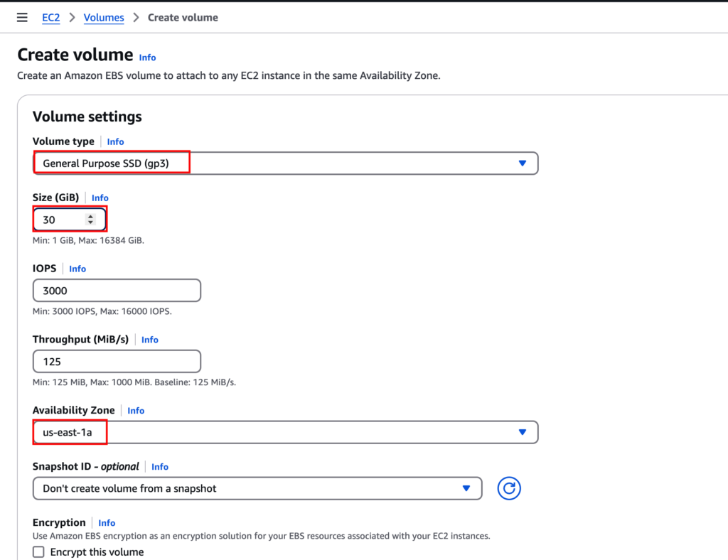Open the Snapshot ID dropdown
This screenshot has height=560, width=728.
pos(257,488)
